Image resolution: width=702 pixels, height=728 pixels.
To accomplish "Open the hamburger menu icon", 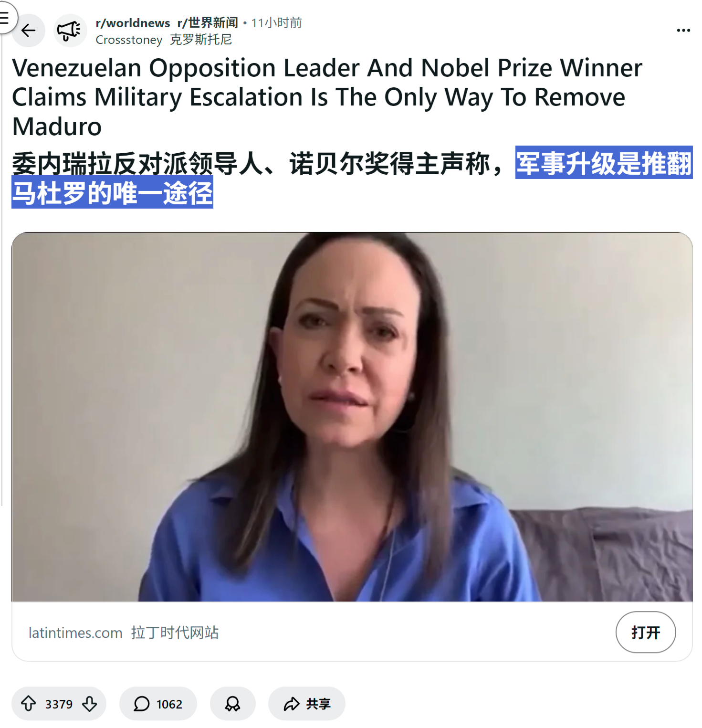I will tap(5, 18).
